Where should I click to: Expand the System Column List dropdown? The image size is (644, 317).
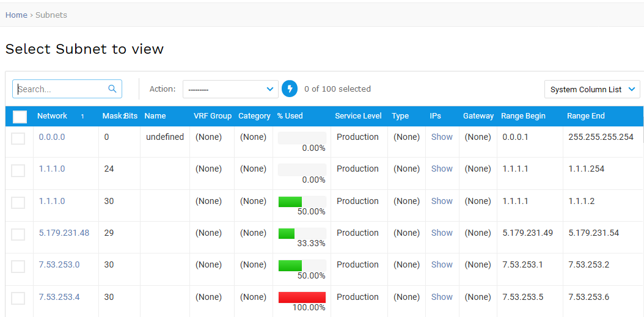(x=591, y=89)
